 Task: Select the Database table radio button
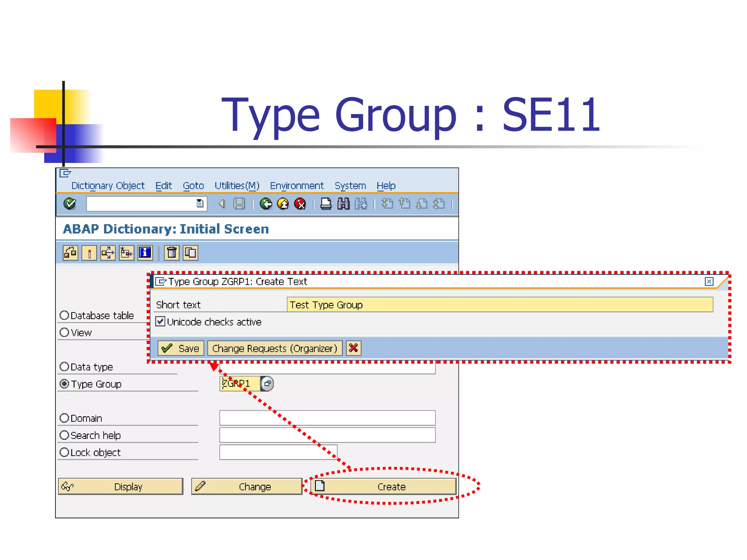(x=64, y=315)
